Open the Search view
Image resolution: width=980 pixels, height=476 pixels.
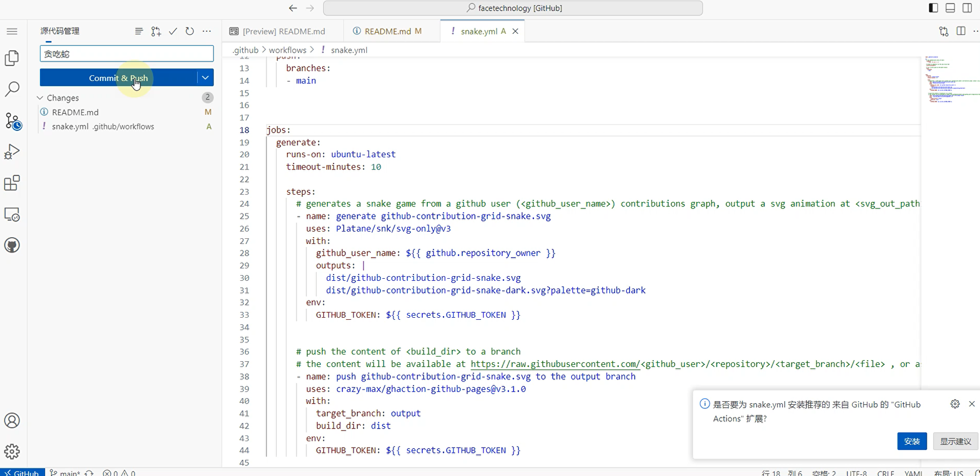[x=12, y=89]
